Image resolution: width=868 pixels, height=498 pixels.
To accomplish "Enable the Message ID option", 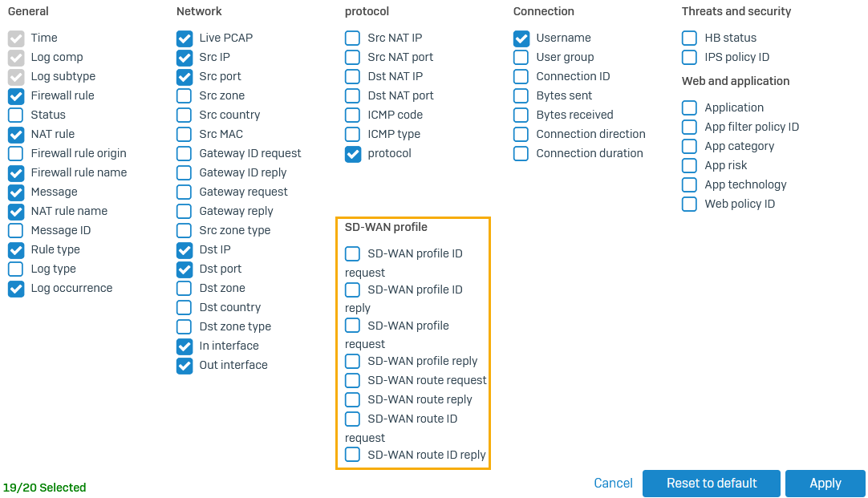I will [x=16, y=230].
